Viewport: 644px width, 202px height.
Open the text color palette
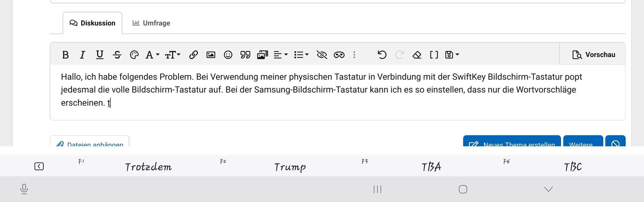134,55
